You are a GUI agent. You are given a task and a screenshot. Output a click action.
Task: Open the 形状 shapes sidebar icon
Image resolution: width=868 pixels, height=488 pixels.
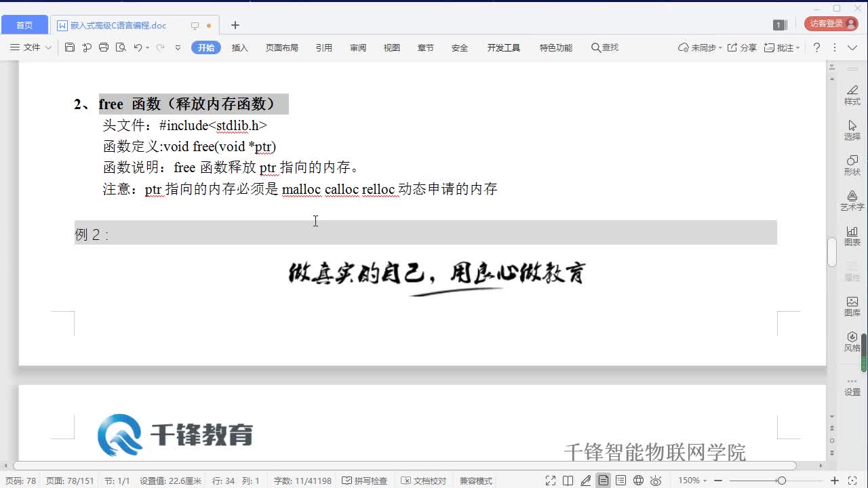[x=852, y=165]
